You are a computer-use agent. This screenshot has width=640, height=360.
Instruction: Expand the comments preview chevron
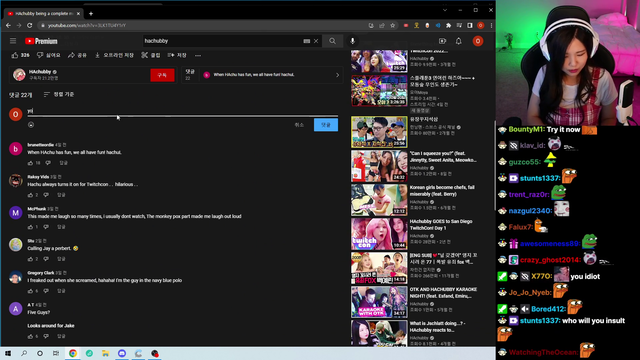coord(337,75)
